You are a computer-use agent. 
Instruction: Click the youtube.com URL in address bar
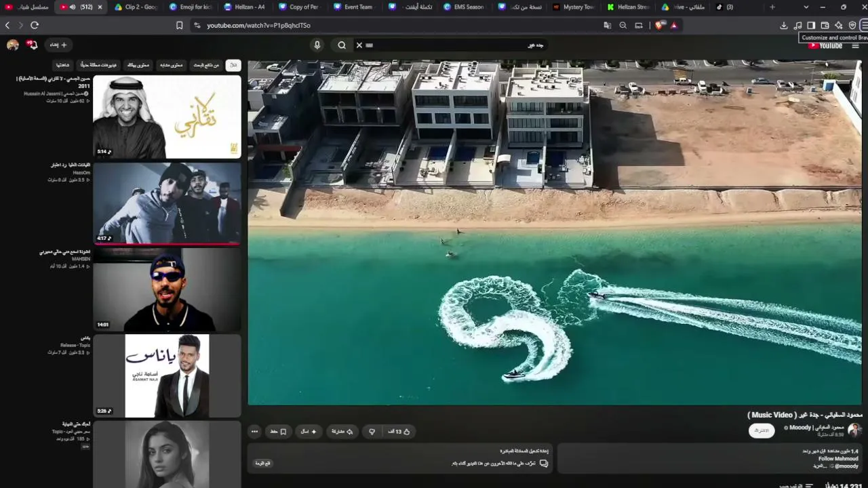pyautogui.click(x=258, y=25)
